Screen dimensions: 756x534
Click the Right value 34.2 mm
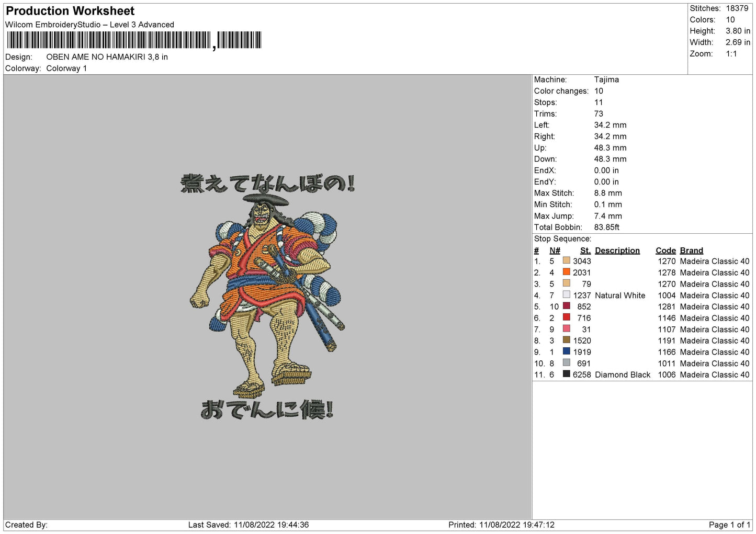coord(610,137)
